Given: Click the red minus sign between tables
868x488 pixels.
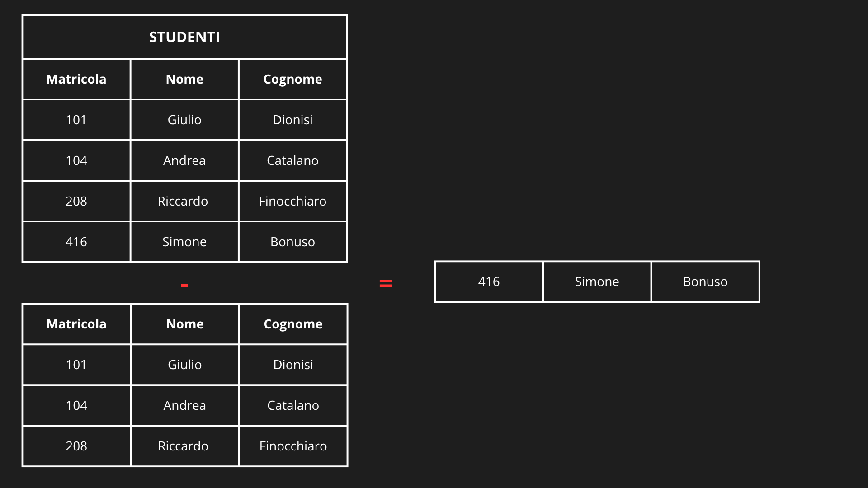Looking at the screenshot, I should point(184,285).
